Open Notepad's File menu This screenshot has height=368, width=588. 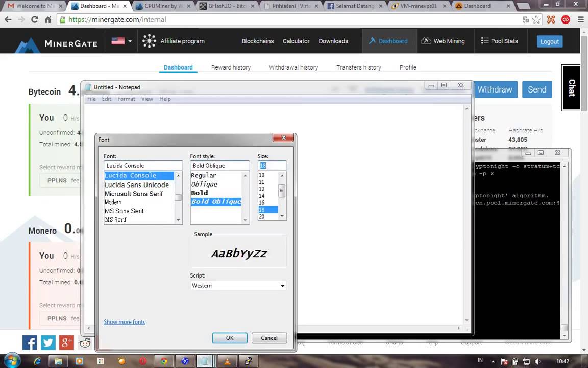tap(91, 99)
